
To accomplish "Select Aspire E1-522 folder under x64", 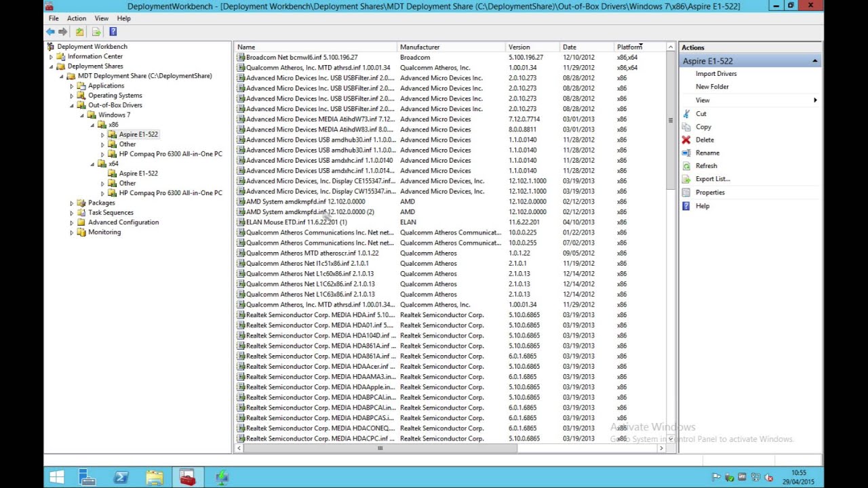I will click(x=138, y=174).
